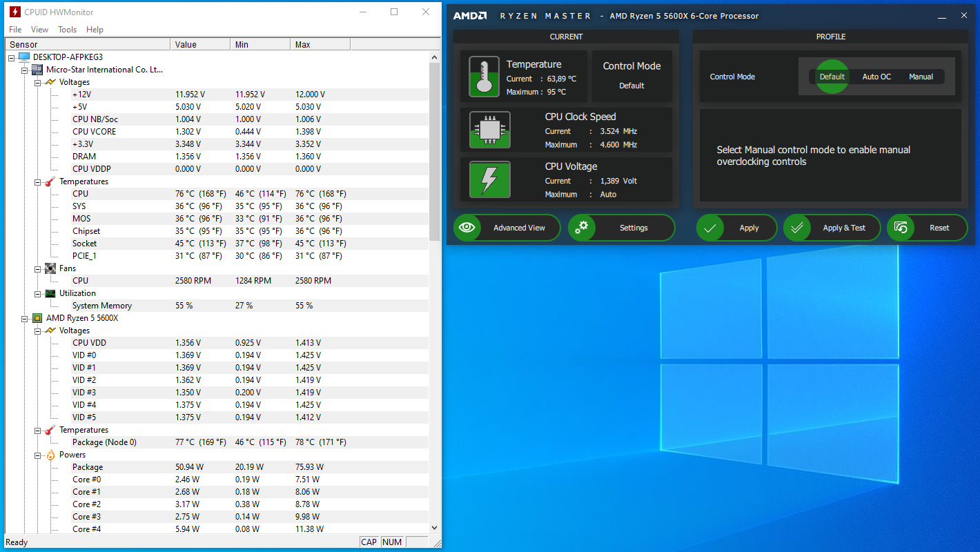Click scrollbar up arrow in HWMonitor
This screenshot has height=552, width=980.
pyautogui.click(x=435, y=57)
